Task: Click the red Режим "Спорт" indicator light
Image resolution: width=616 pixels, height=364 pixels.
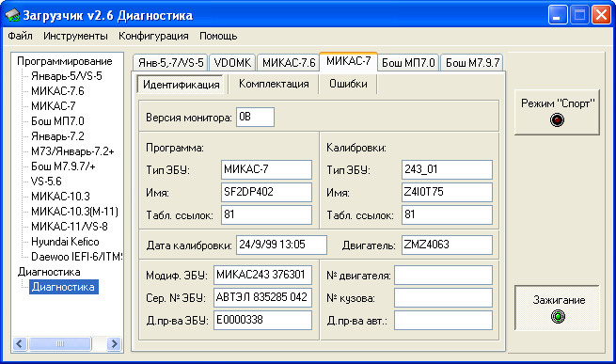Action: tap(557, 119)
